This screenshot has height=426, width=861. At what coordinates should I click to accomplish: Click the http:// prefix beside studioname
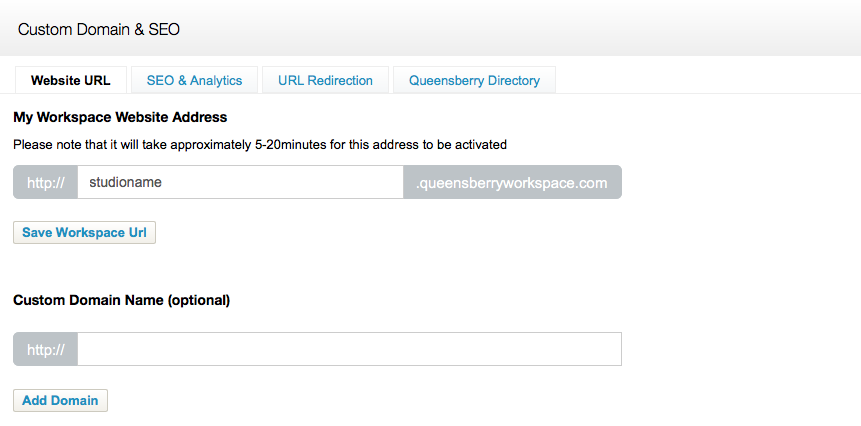(x=46, y=183)
